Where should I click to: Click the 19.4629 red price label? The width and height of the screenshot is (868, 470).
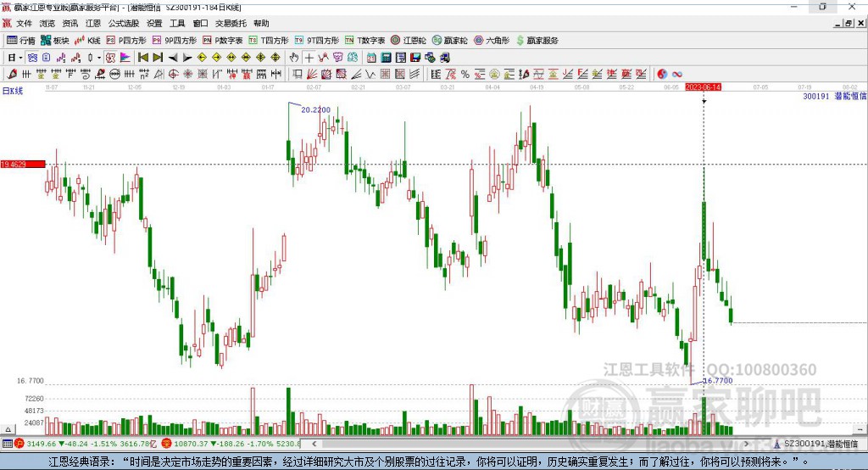23,164
